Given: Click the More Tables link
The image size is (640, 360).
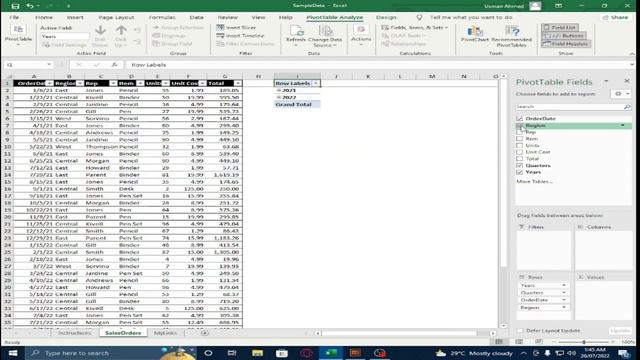Looking at the screenshot, I should 535,182.
